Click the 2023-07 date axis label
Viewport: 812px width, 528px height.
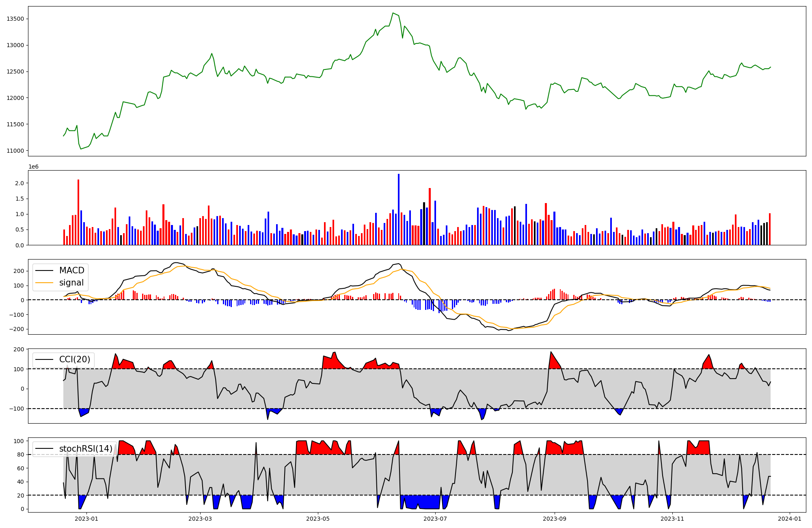point(435,519)
